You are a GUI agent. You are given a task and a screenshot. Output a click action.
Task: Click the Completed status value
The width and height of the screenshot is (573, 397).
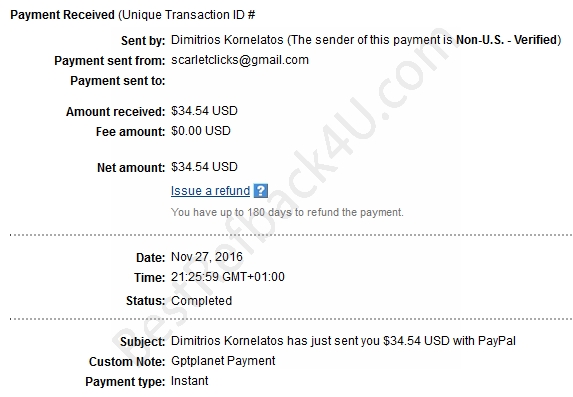pyautogui.click(x=201, y=300)
